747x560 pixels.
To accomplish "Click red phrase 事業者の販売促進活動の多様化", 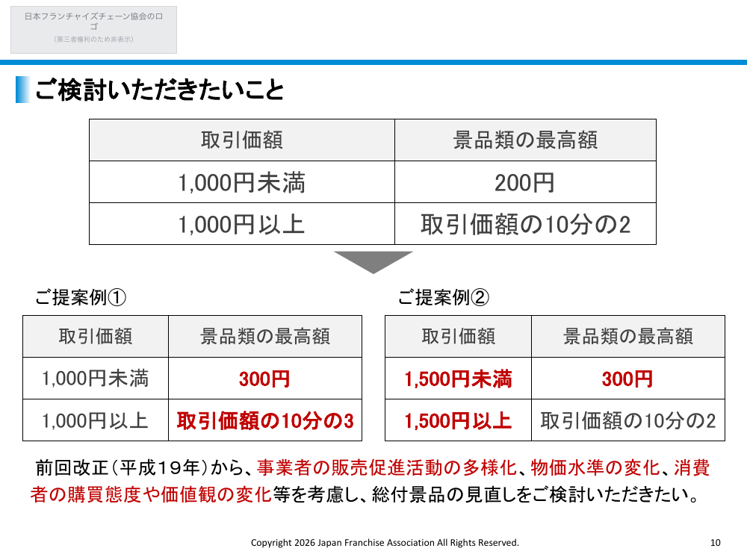I will pos(387,467).
